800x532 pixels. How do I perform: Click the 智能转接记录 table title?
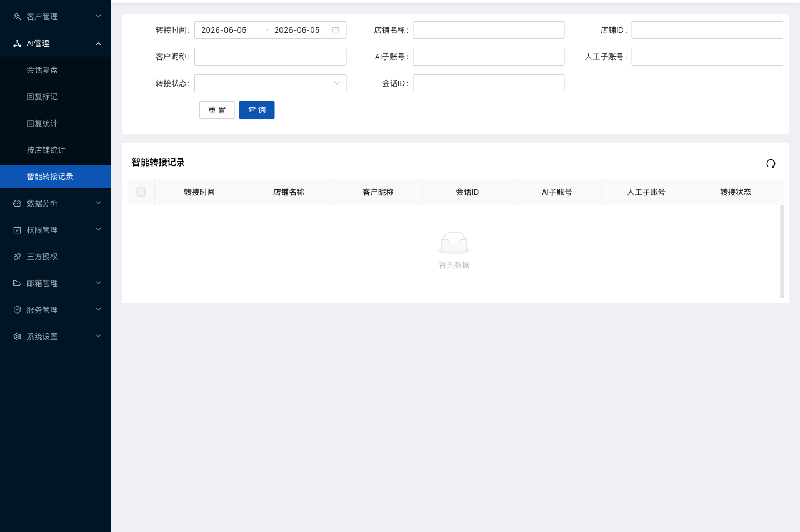point(158,163)
